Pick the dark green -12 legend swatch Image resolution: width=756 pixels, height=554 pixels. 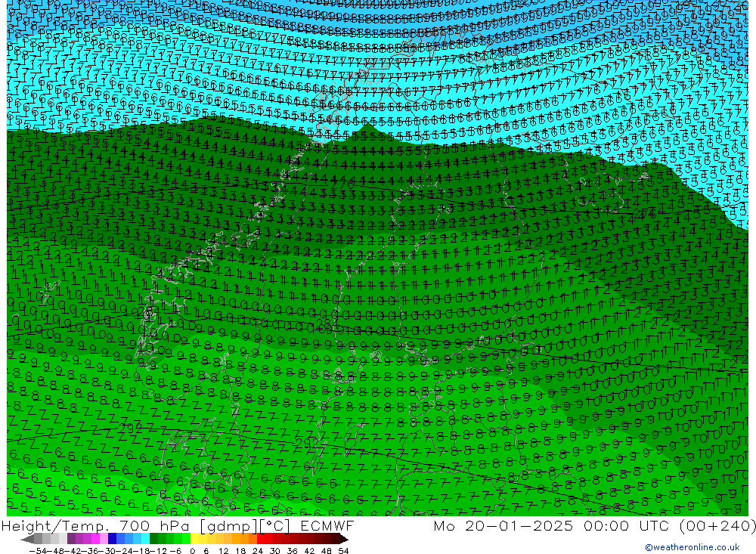[x=153, y=538]
